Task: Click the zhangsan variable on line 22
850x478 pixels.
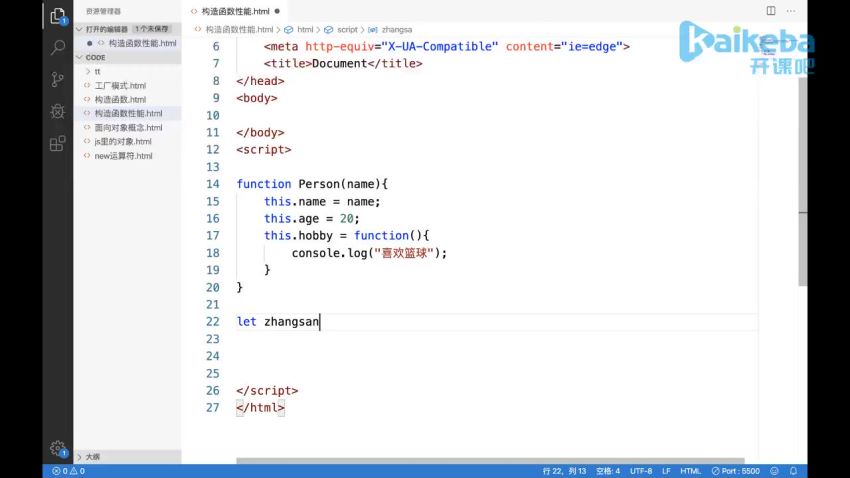Action: [291, 322]
